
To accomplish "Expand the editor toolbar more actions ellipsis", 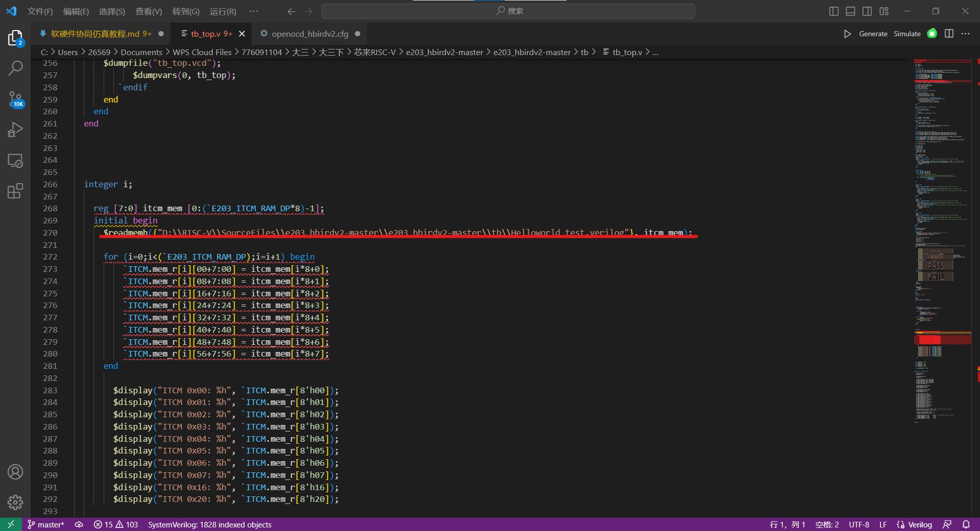I will pos(965,34).
